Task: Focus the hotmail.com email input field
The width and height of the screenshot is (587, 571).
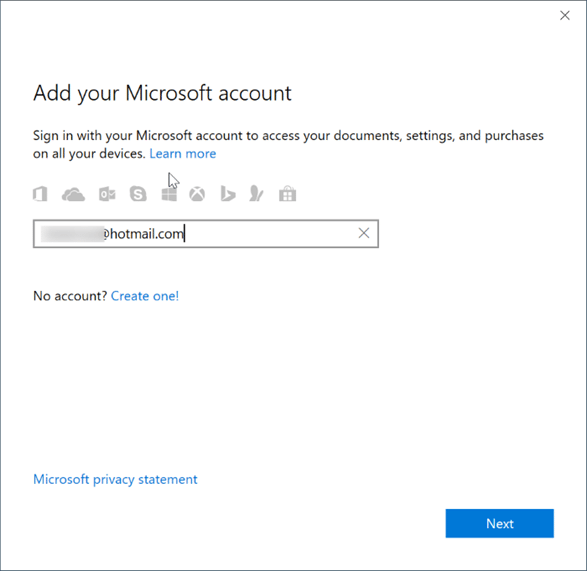Action: 206,234
